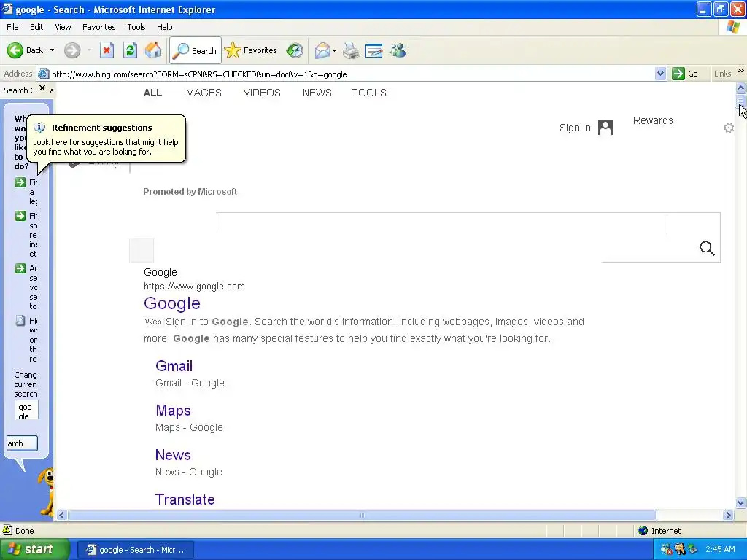Screen dimensions: 747x560
Task: Close the Search Companion pane
Action: coord(42,88)
